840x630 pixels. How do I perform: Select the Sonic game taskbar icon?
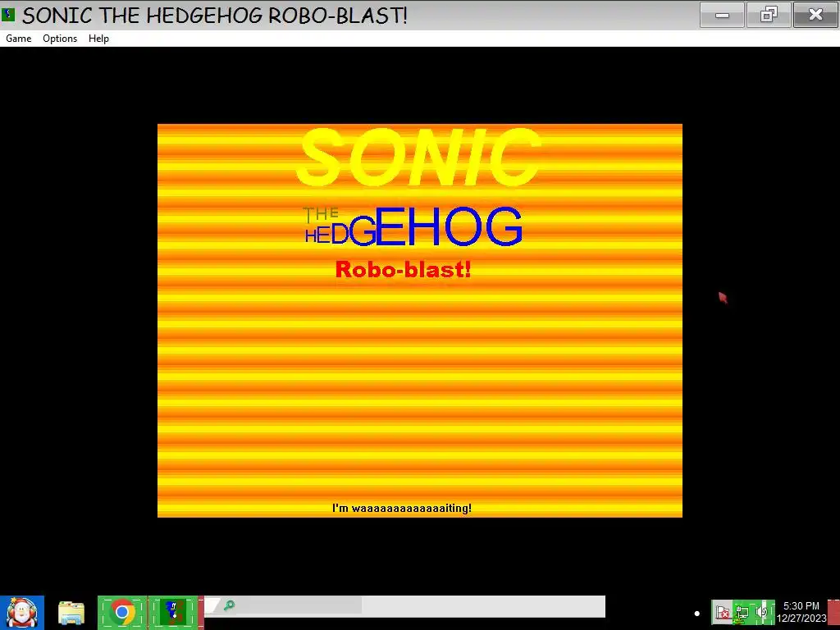coord(172,613)
